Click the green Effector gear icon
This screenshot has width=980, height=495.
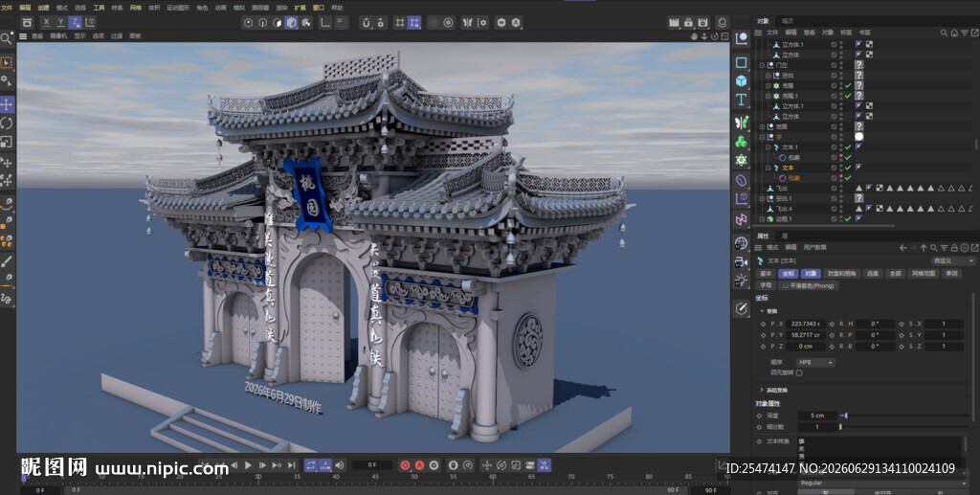pos(742,160)
